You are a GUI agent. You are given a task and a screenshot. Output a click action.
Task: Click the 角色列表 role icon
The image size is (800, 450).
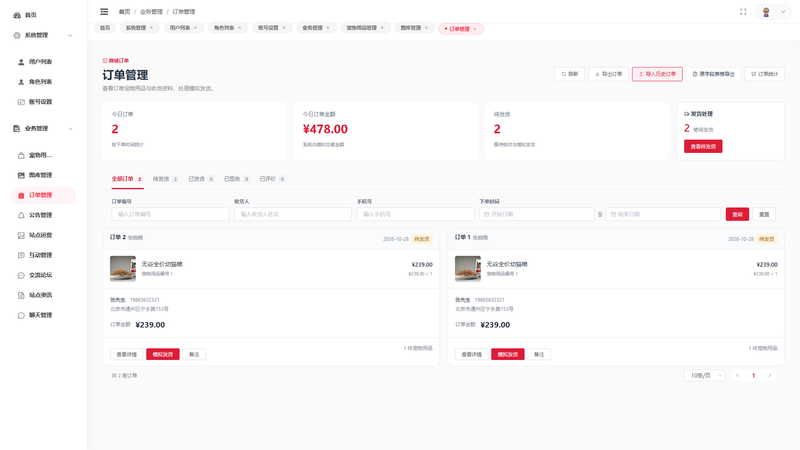click(21, 82)
